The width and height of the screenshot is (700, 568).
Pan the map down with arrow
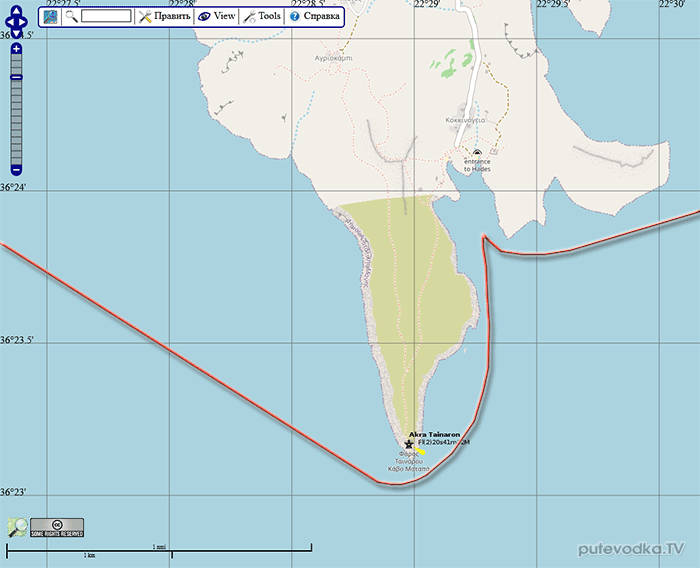tap(16, 33)
